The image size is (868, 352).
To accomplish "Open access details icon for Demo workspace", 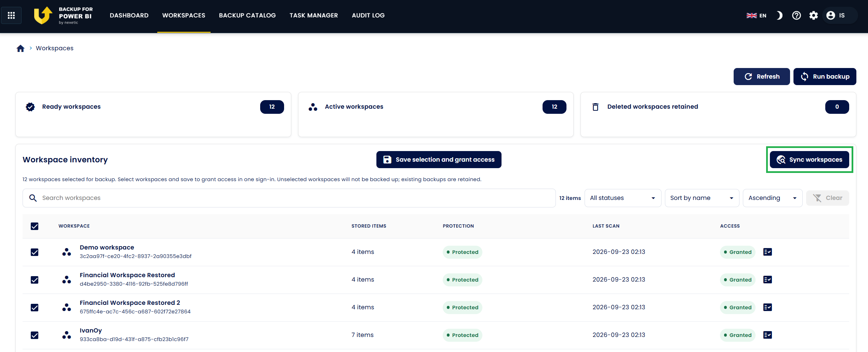I will [x=767, y=252].
